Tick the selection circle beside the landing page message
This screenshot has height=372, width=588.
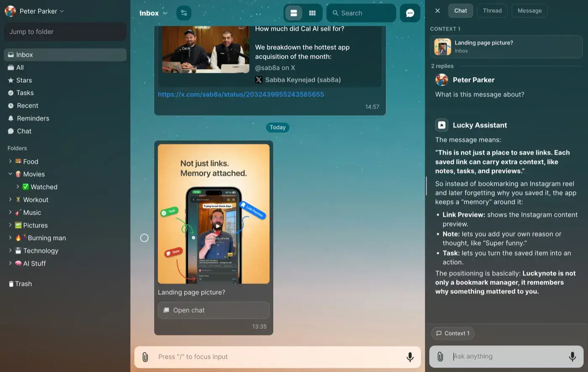click(x=144, y=238)
